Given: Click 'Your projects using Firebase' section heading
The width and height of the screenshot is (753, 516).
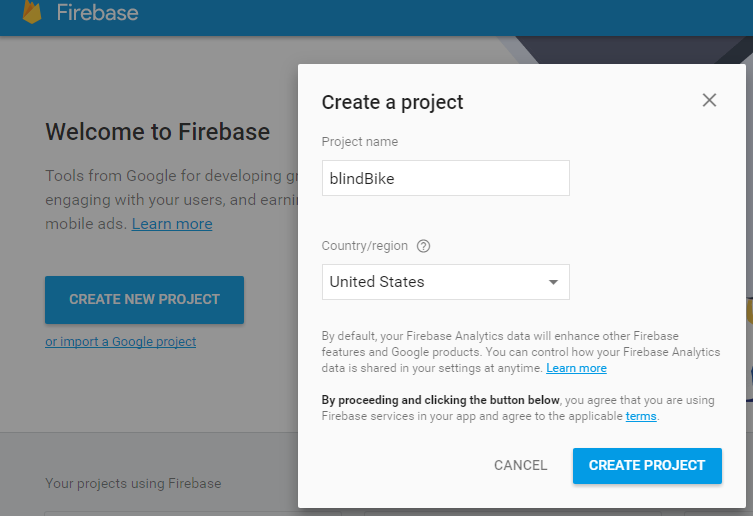Looking at the screenshot, I should tap(133, 484).
